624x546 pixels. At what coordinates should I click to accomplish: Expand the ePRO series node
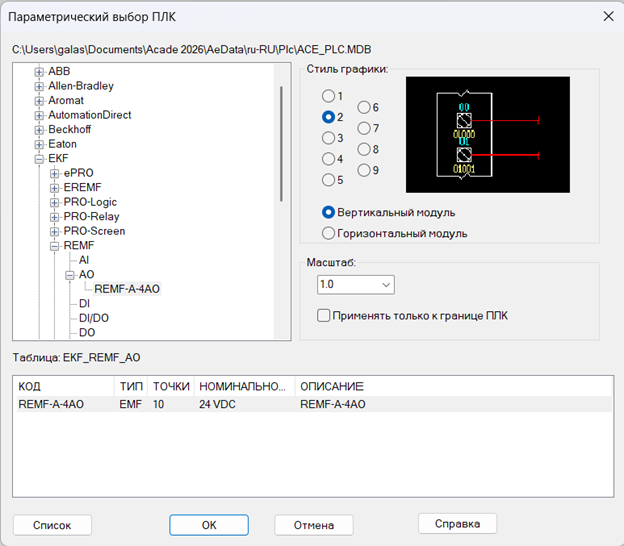pos(55,174)
